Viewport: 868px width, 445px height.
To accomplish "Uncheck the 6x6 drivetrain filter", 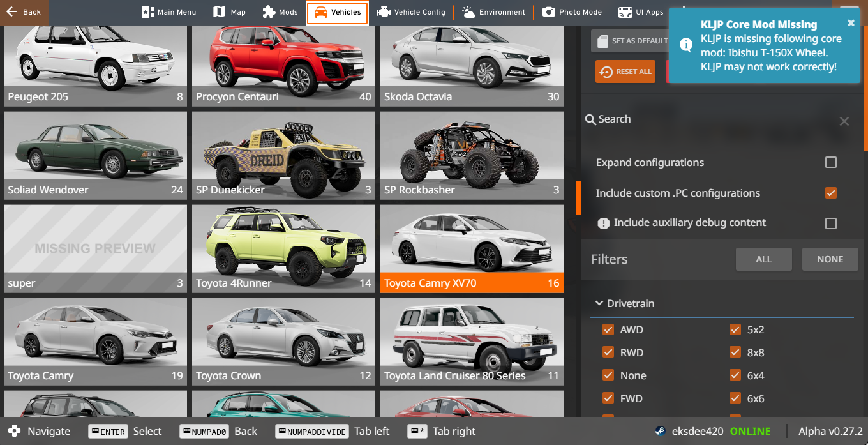I will coord(735,398).
